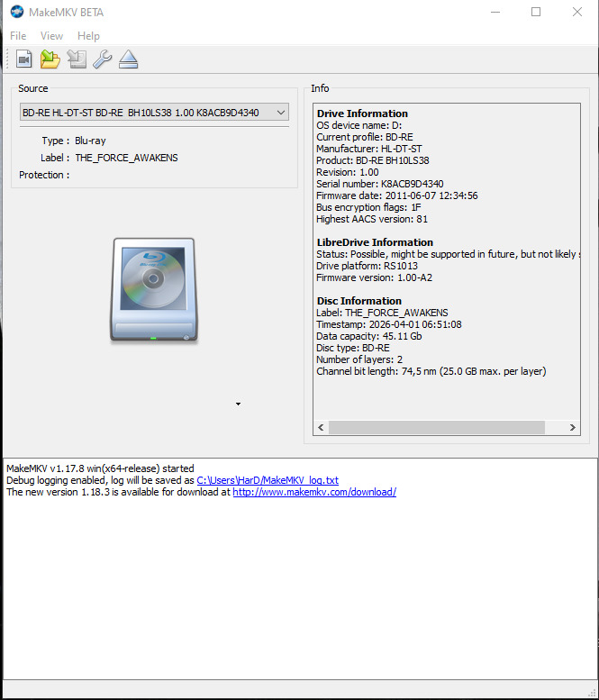Click the small arrow below the drive icon
Screen dimensions: 599x700
click(239, 404)
